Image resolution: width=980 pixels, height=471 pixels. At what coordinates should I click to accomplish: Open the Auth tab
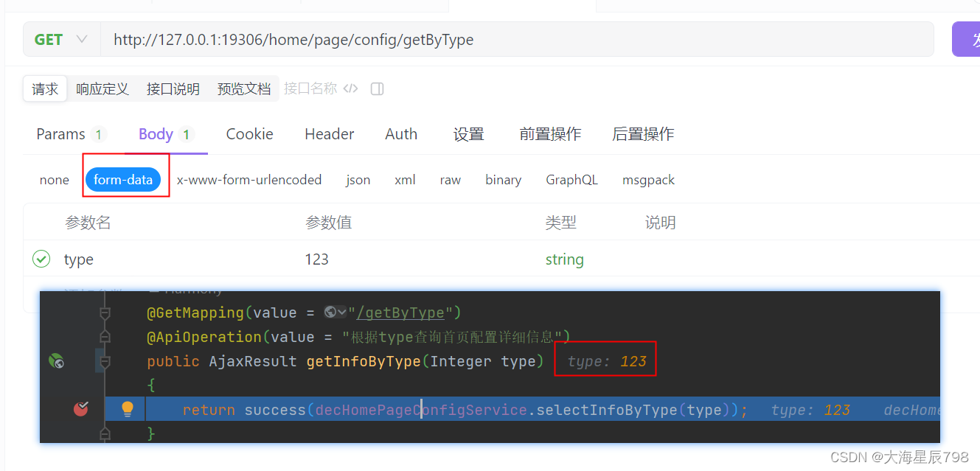401,133
